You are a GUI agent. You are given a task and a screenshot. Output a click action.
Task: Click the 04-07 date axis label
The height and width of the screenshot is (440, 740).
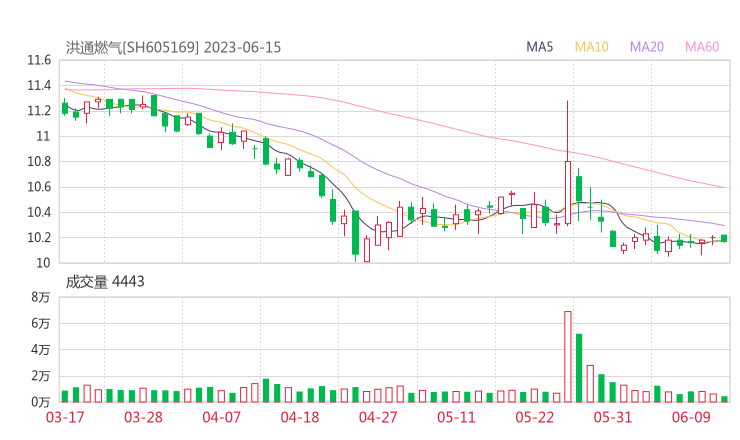click(x=221, y=417)
